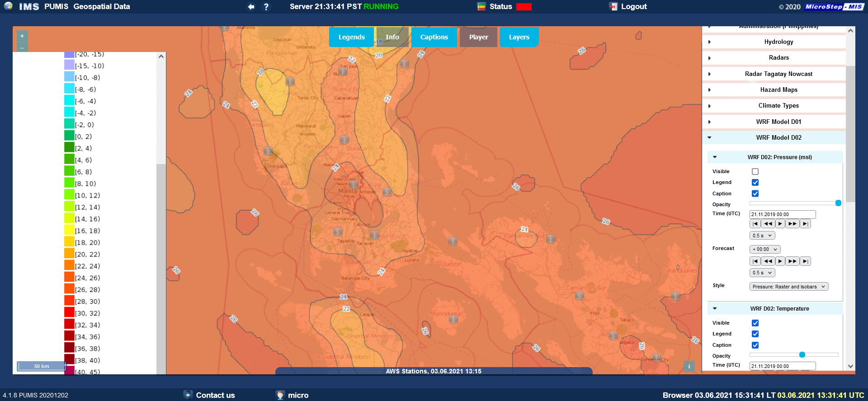Adjust the Temperature opacity slider handle
This screenshot has width=868, height=401.
[802, 355]
